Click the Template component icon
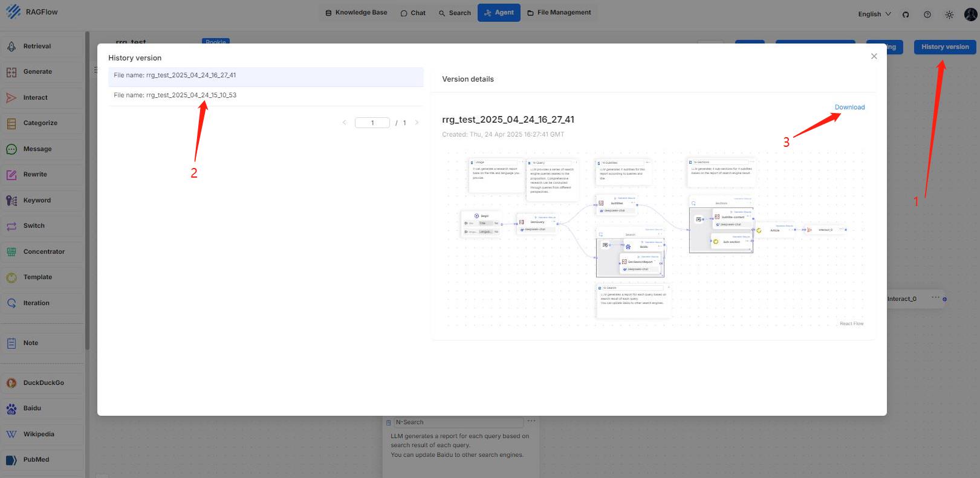The image size is (980, 478). point(11,277)
